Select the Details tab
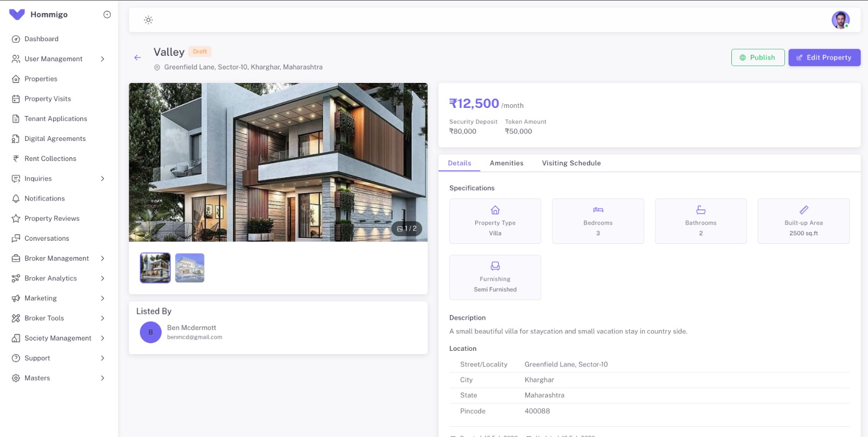 (x=459, y=163)
